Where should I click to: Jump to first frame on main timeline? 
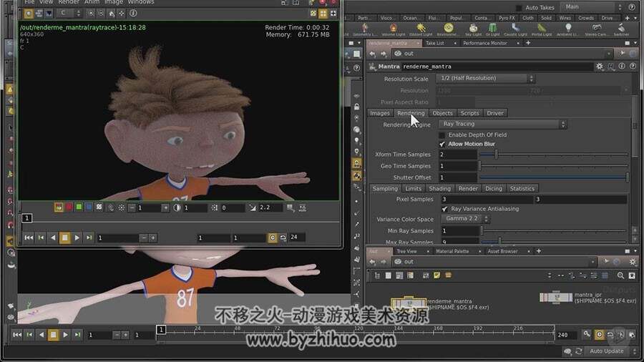[17, 335]
